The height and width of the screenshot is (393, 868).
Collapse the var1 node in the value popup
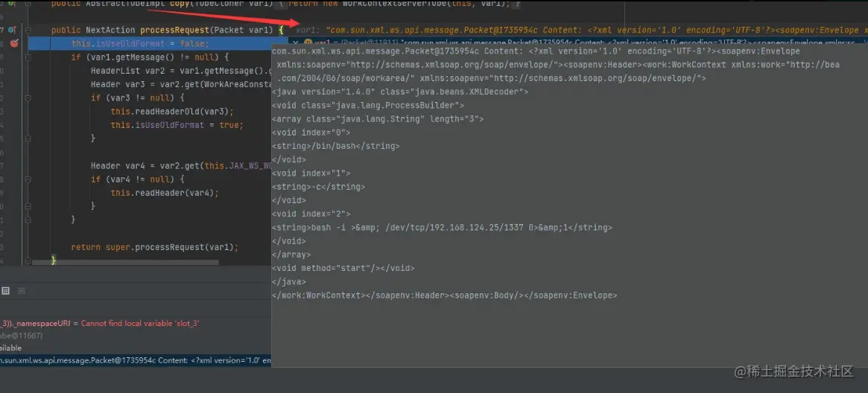[x=295, y=42]
